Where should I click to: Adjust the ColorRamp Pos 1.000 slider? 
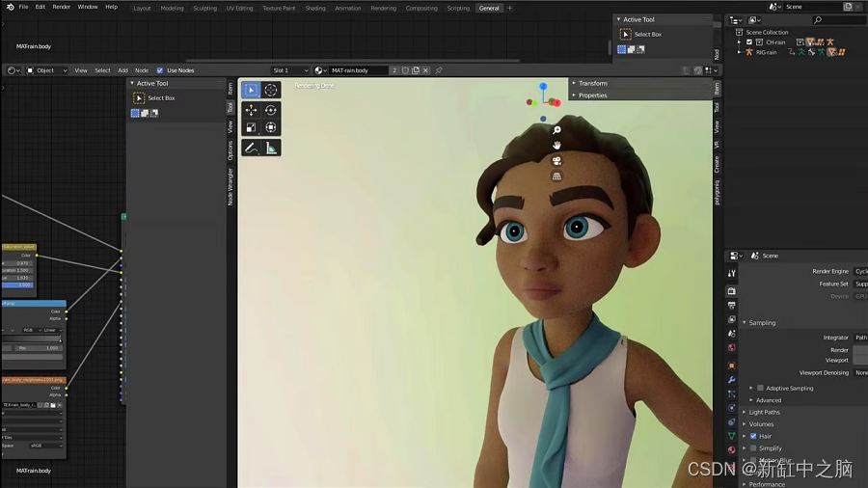(x=37, y=348)
